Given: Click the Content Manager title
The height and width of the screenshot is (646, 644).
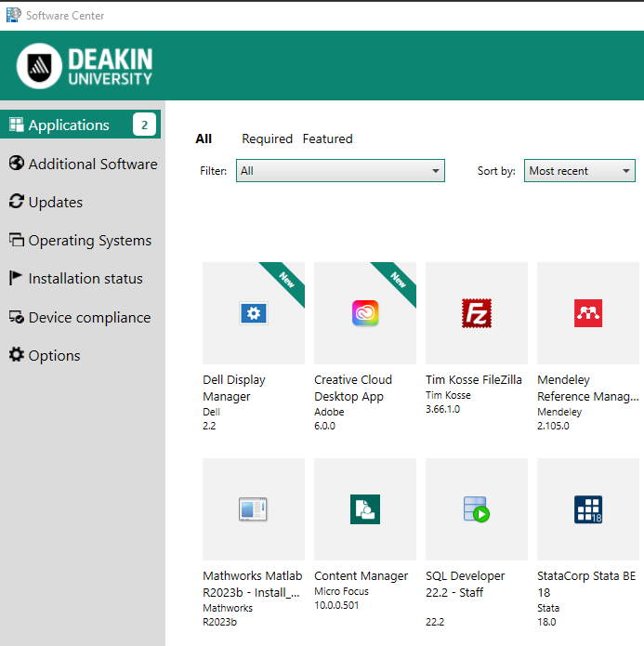Looking at the screenshot, I should (x=361, y=575).
